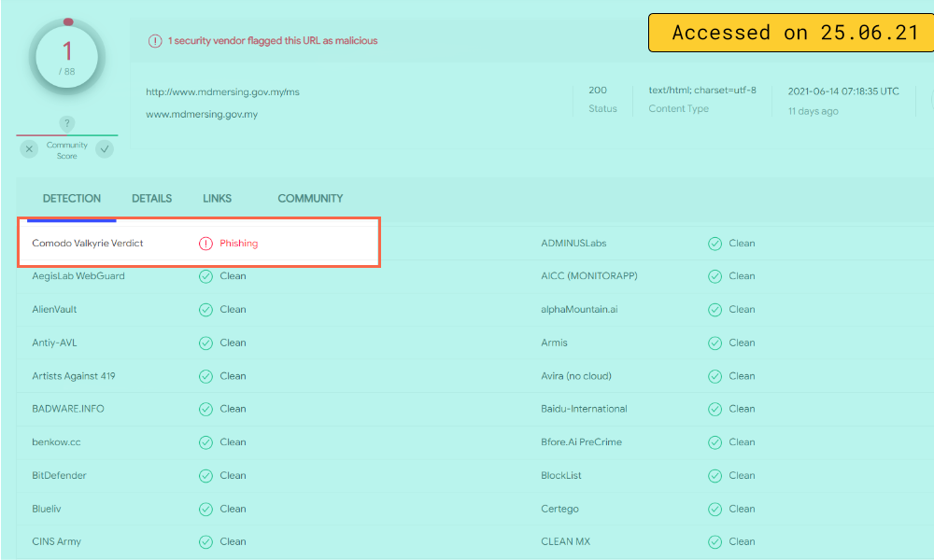The image size is (934, 560).
Task: Click the Phishing alert icon for Comodo Valkyrie
Action: click(x=205, y=244)
